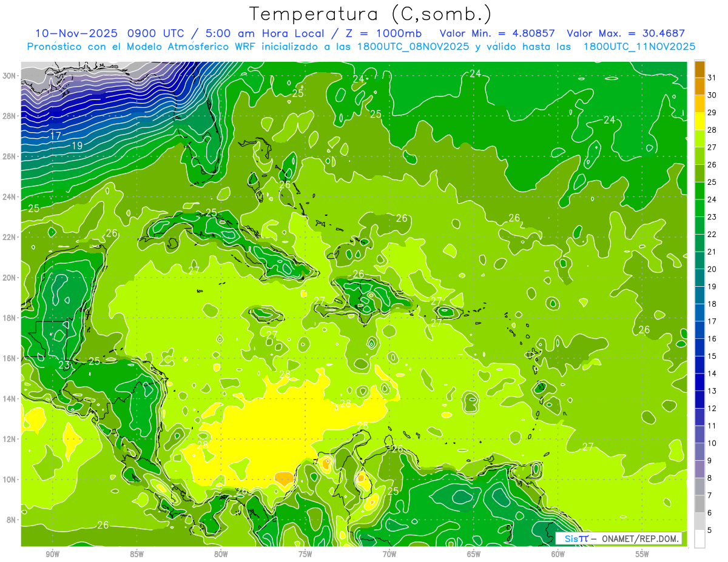Click the '85W' longitude axis label
The width and height of the screenshot is (728, 562).
(136, 554)
